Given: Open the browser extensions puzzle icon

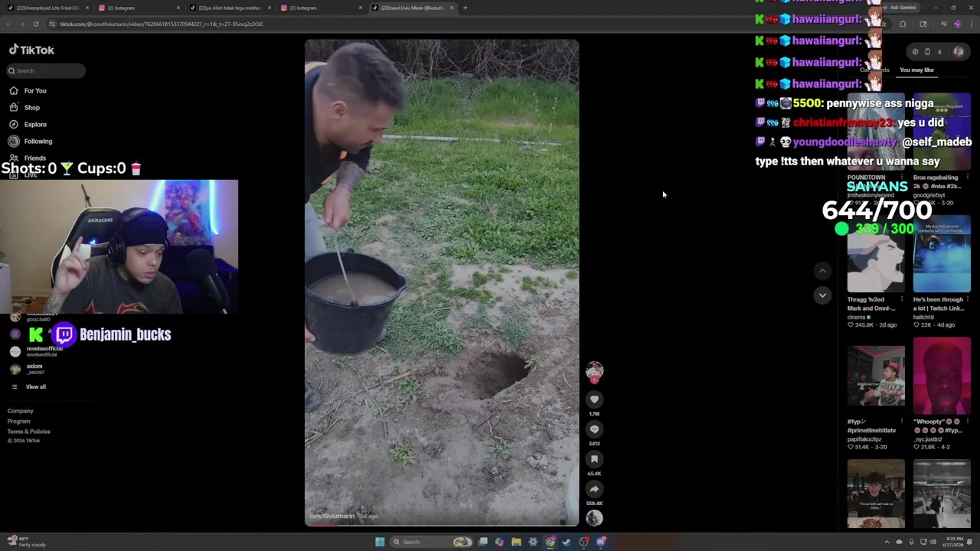Looking at the screenshot, I should pyautogui.click(x=903, y=24).
